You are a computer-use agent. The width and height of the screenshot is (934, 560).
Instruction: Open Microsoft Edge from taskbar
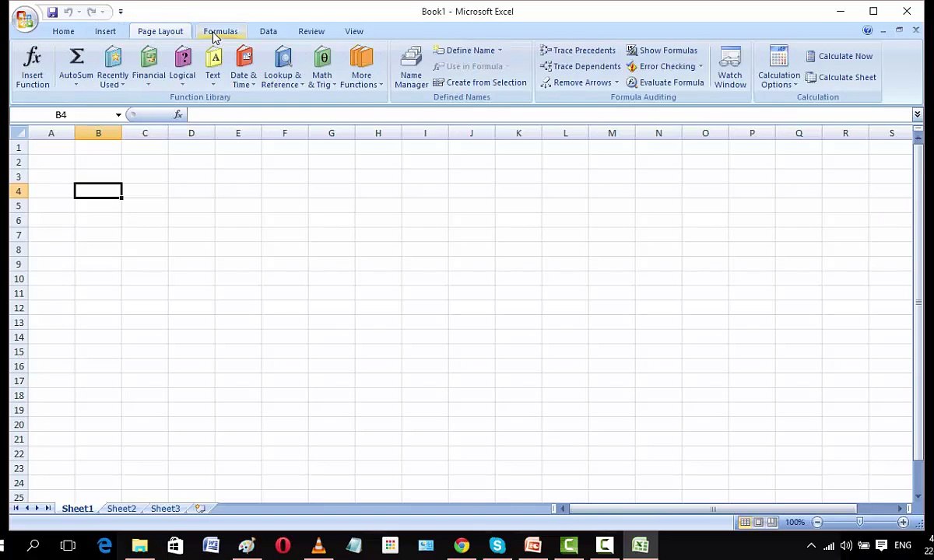tap(104, 545)
